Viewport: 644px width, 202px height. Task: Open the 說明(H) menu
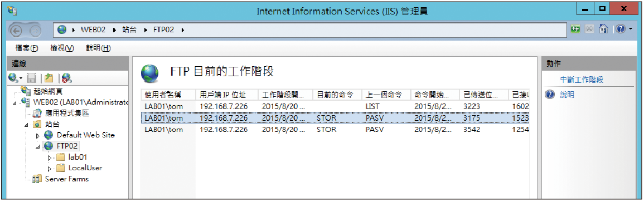pyautogui.click(x=98, y=48)
